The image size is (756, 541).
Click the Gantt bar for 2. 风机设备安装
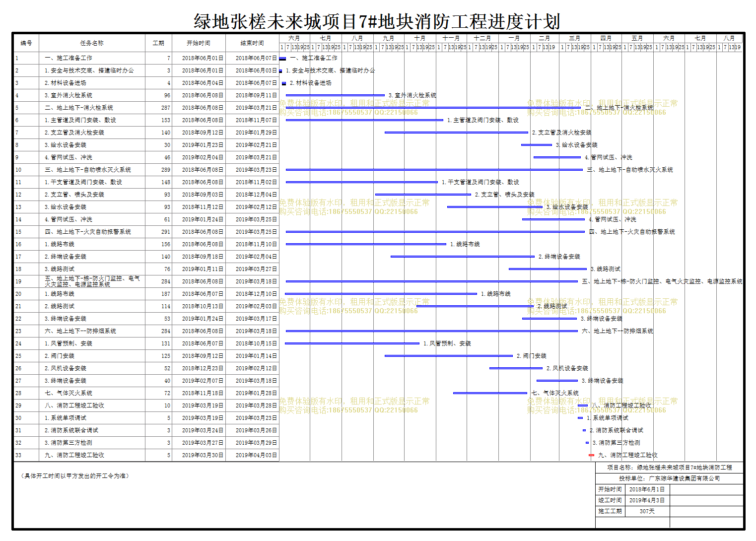pyautogui.click(x=516, y=368)
